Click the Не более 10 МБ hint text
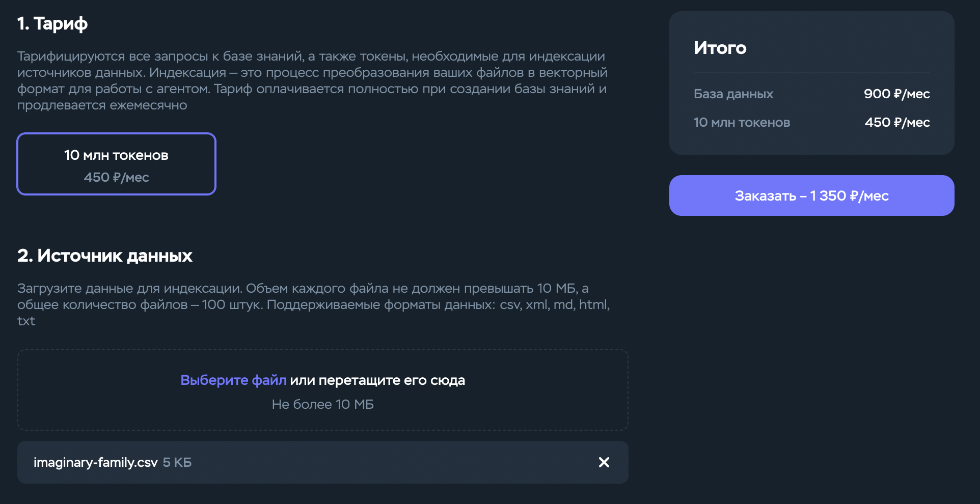The height and width of the screenshot is (504, 980). click(322, 404)
